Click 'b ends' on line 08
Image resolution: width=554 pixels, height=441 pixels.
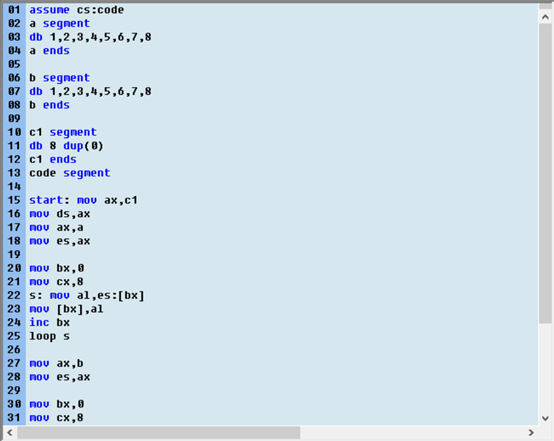[x=49, y=105]
